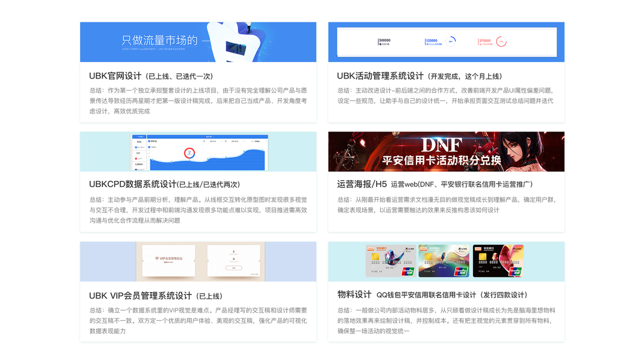This screenshot has height=362, width=644.
Task: Click the 125000 stat in activity banner
Action: coord(433,42)
